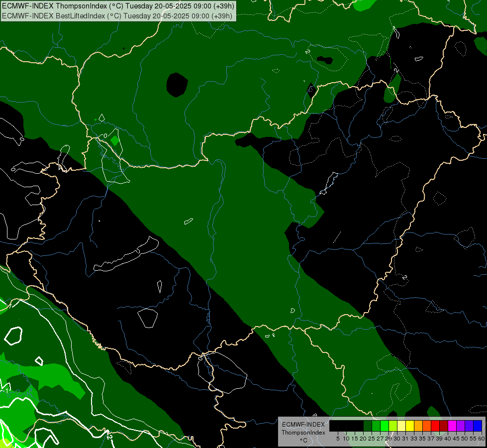Select the violet 50–55 legend swatch
The height and width of the screenshot is (448, 487).
coord(469,426)
